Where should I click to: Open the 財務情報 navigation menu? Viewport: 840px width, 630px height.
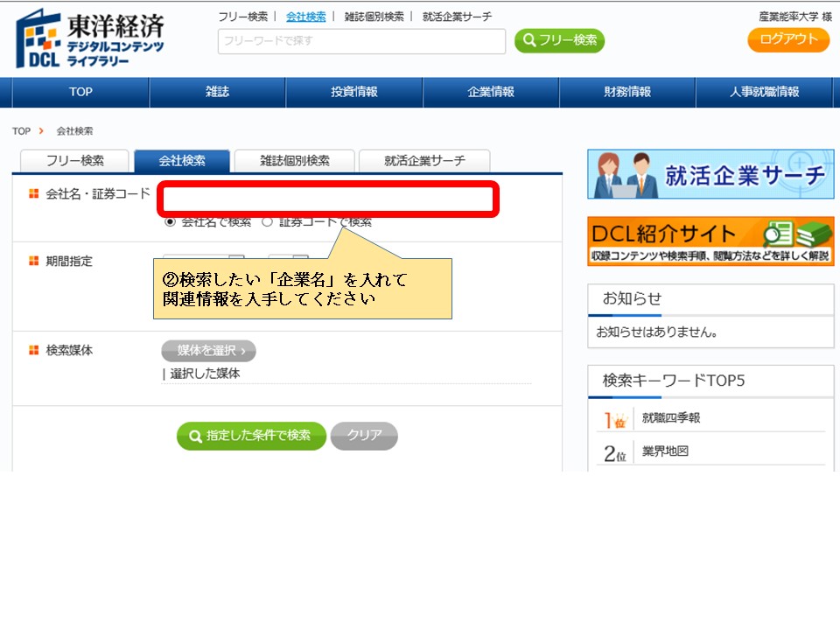coord(627,92)
